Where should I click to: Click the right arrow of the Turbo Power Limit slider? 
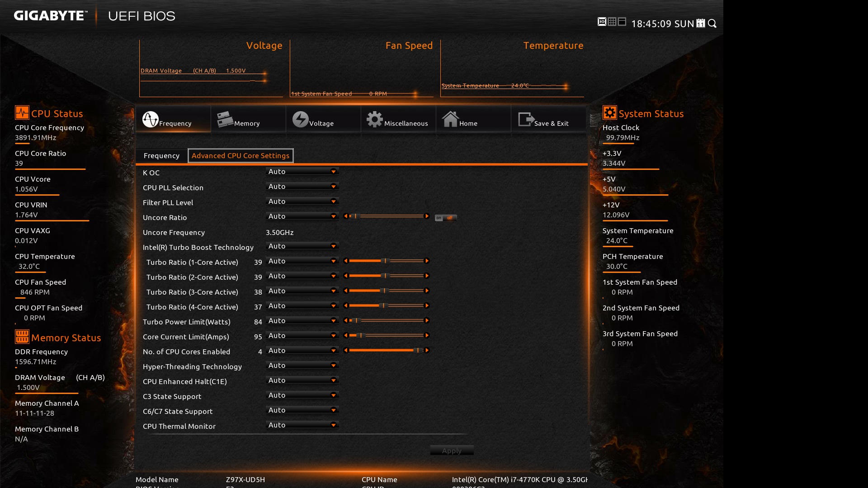click(x=427, y=321)
